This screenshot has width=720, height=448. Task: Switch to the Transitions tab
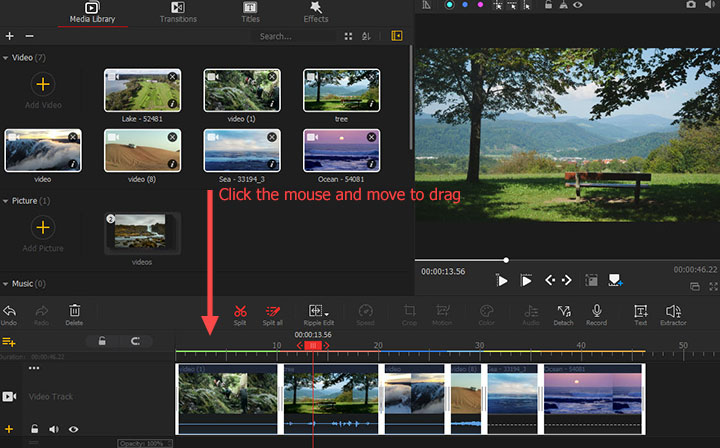(x=178, y=13)
